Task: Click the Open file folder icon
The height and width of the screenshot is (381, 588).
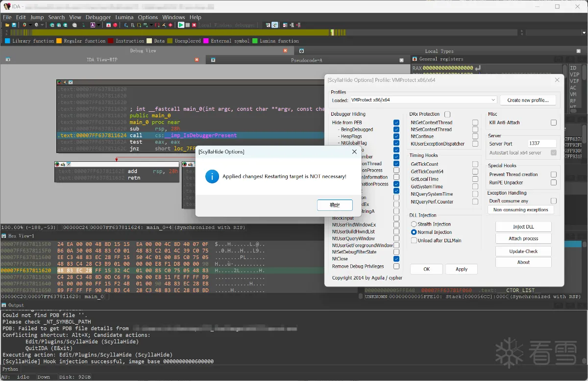Action: pos(7,25)
